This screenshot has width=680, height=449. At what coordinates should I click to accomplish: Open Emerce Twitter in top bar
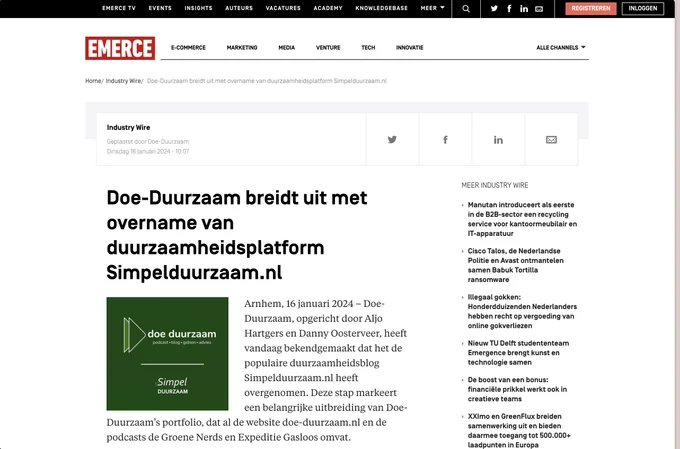coord(494,8)
